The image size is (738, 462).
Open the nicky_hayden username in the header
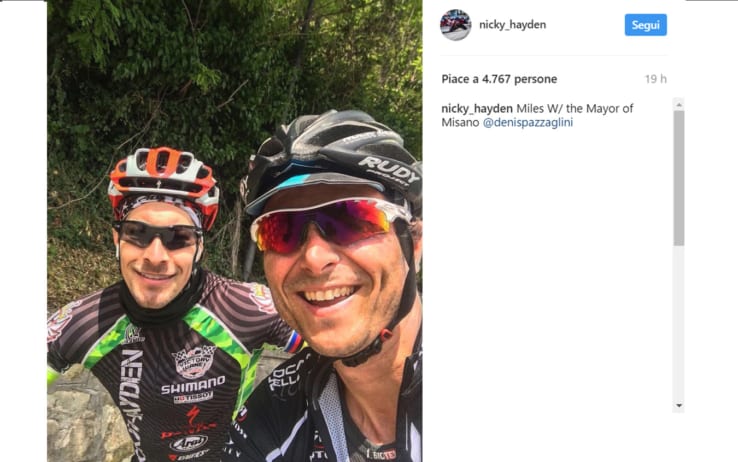513,25
